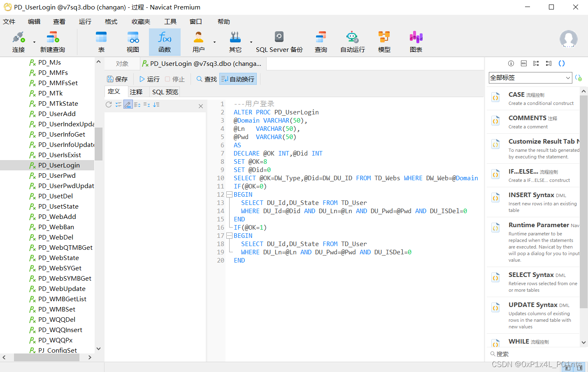The height and width of the screenshot is (372, 588).
Task: Open the 其它 dropdown arrow
Action: click(x=251, y=42)
